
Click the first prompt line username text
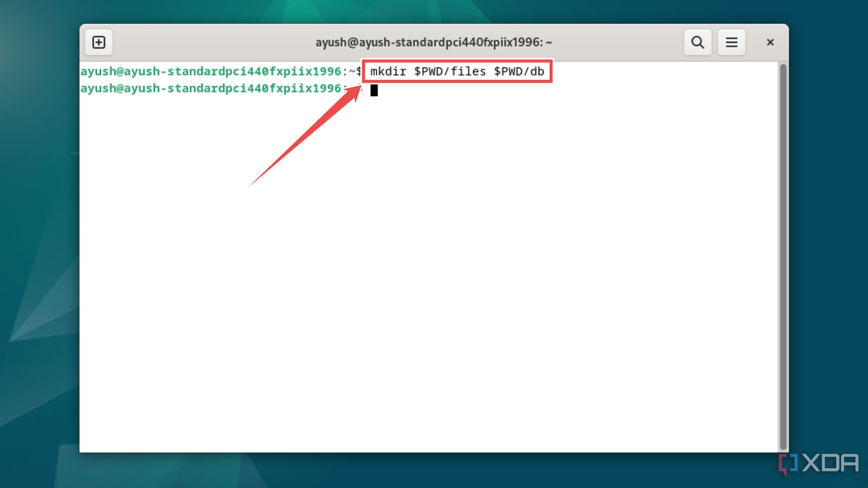point(211,71)
